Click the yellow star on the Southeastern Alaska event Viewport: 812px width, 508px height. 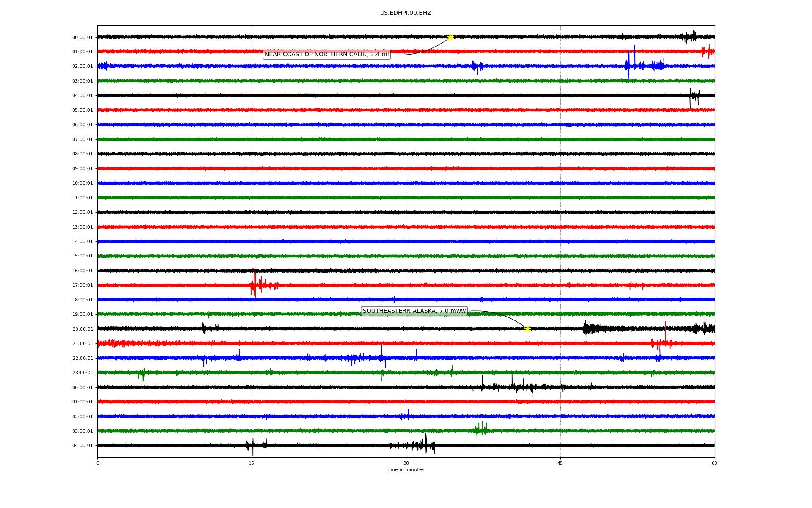(527, 329)
